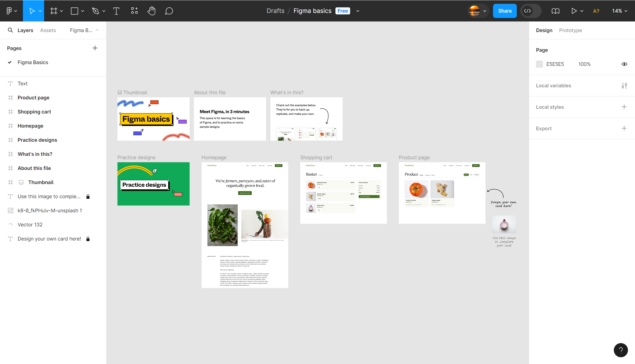The width and height of the screenshot is (635, 364).
Task: Click the E5E5E5 hex color field
Action: (x=555, y=64)
